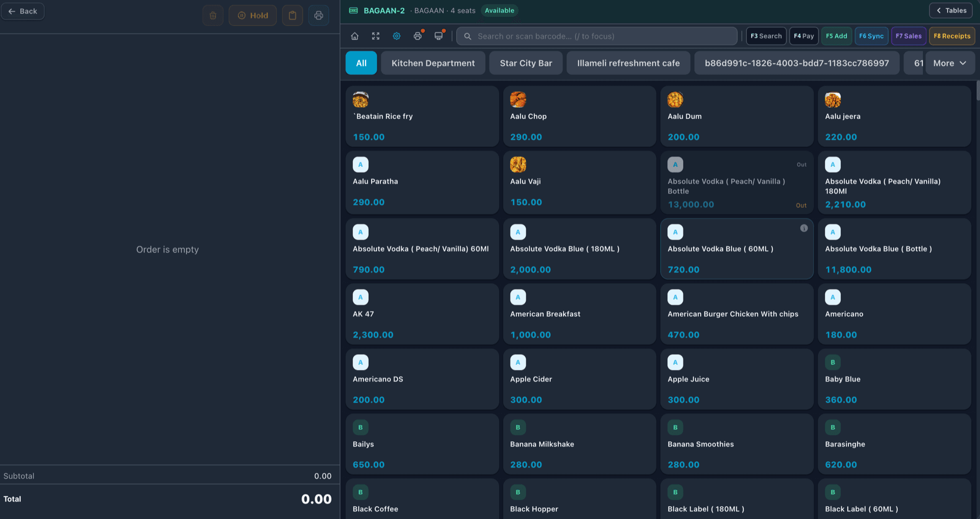Click the Aalu jeera food thumbnail
The width and height of the screenshot is (980, 519).
(x=833, y=100)
